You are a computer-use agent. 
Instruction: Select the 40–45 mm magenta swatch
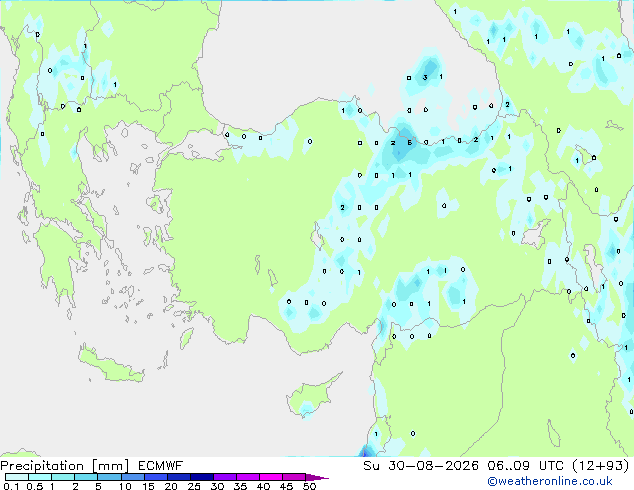click(271, 477)
